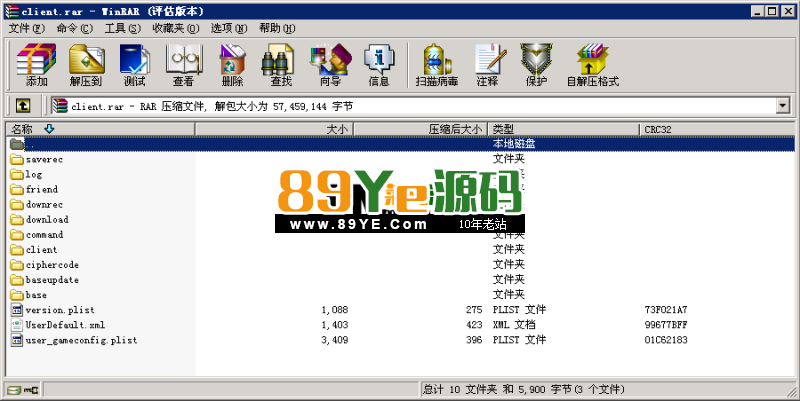Viewport: 800px width, 401px height.
Task: Select the baseupdate folder row
Action: tap(401, 280)
